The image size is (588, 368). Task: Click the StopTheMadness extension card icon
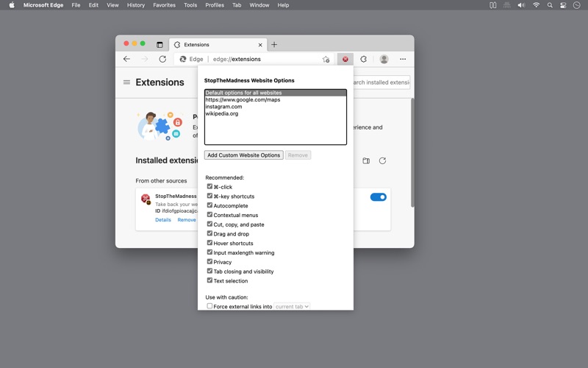click(146, 199)
